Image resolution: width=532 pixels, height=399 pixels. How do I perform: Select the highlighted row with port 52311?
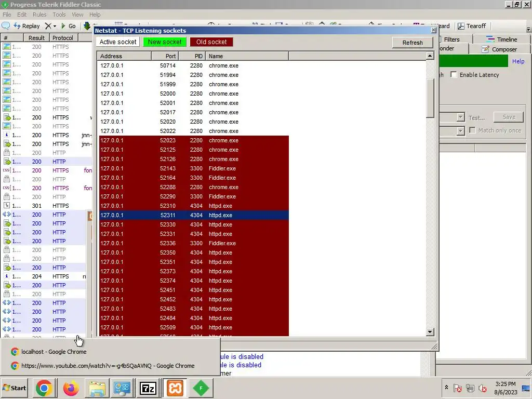click(x=193, y=215)
